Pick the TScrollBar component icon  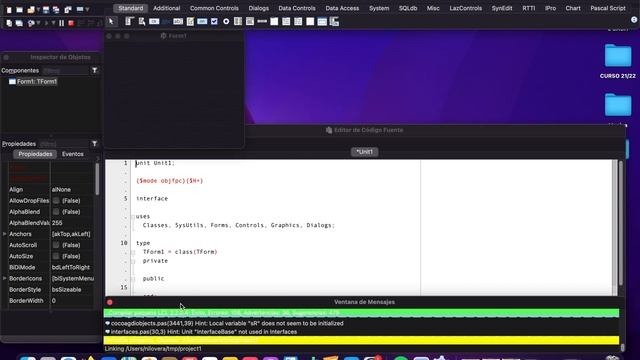pyautogui.click(x=262, y=22)
